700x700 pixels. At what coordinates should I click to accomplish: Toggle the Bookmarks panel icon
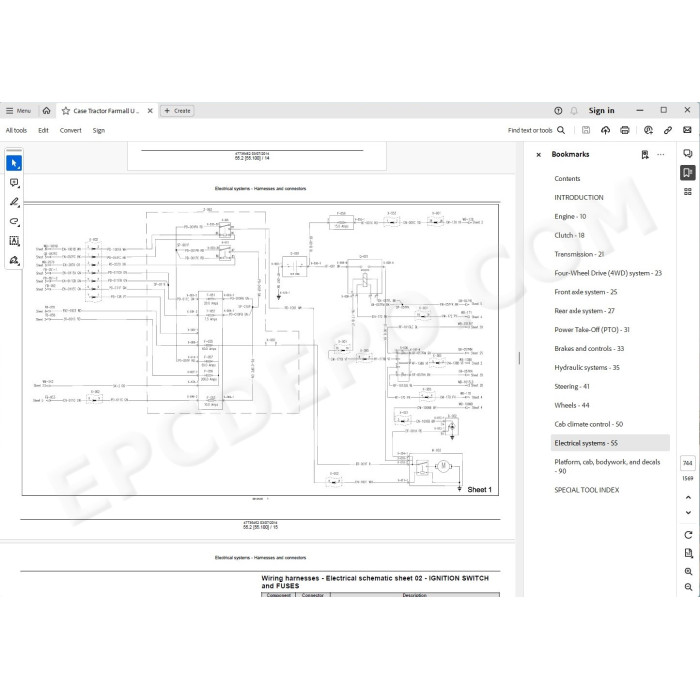688,172
